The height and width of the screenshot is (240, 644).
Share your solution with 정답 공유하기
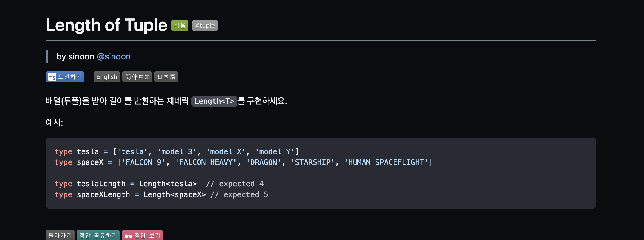pyautogui.click(x=98, y=235)
